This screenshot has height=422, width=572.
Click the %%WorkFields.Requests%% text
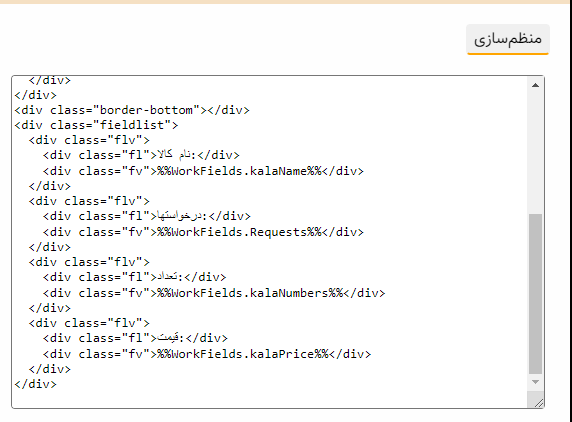(x=239, y=232)
